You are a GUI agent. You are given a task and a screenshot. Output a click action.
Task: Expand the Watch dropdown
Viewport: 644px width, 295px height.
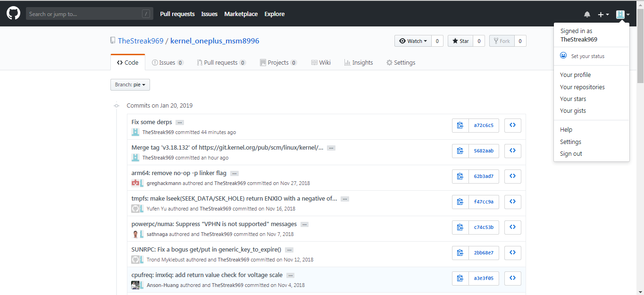click(x=413, y=41)
